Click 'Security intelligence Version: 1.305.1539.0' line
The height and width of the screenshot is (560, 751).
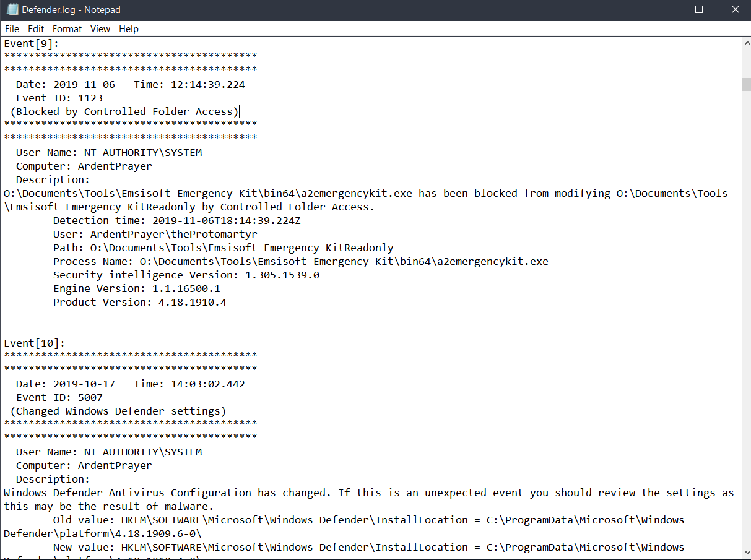(186, 275)
